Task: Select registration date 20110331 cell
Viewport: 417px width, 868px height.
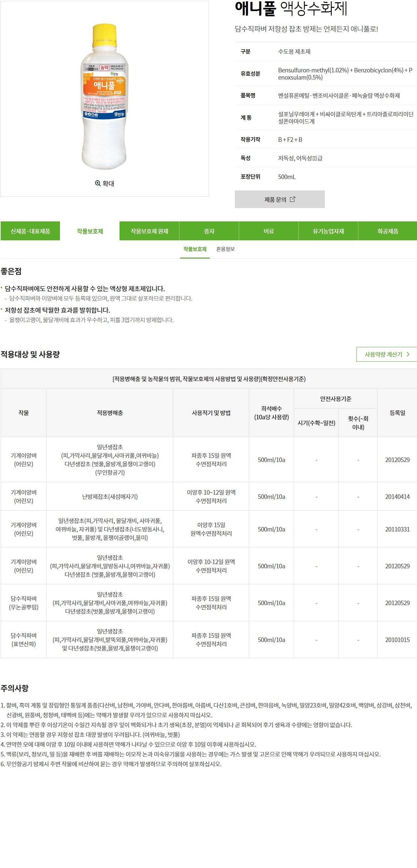Action: [x=397, y=529]
